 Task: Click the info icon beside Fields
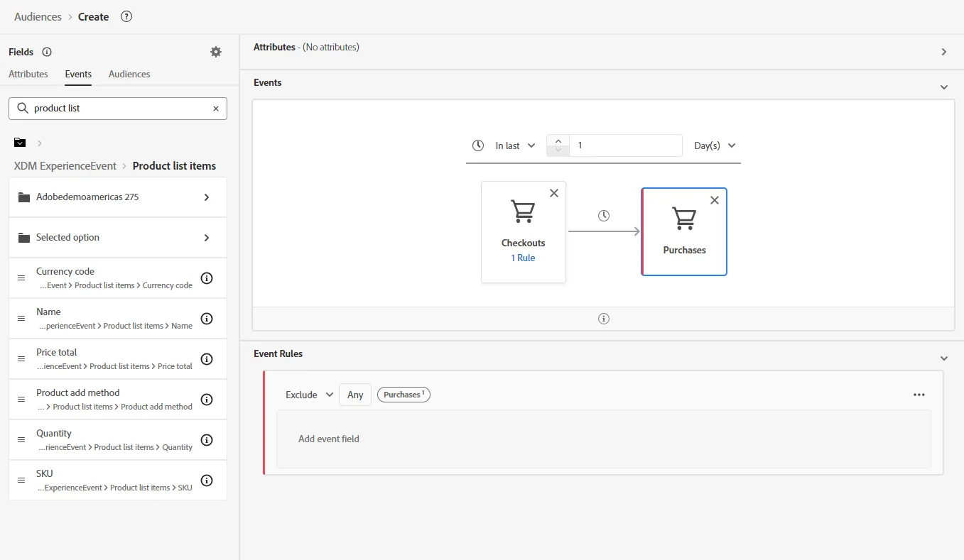tap(47, 52)
